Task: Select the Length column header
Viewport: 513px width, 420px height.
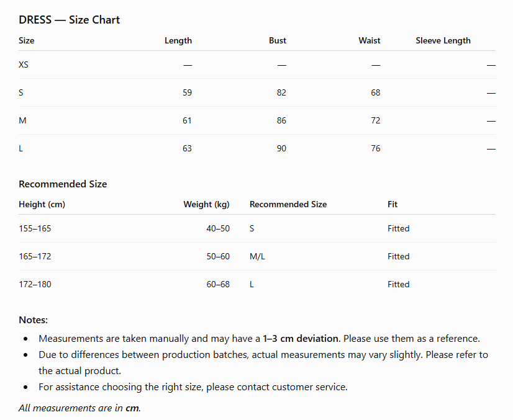Action: pos(178,40)
